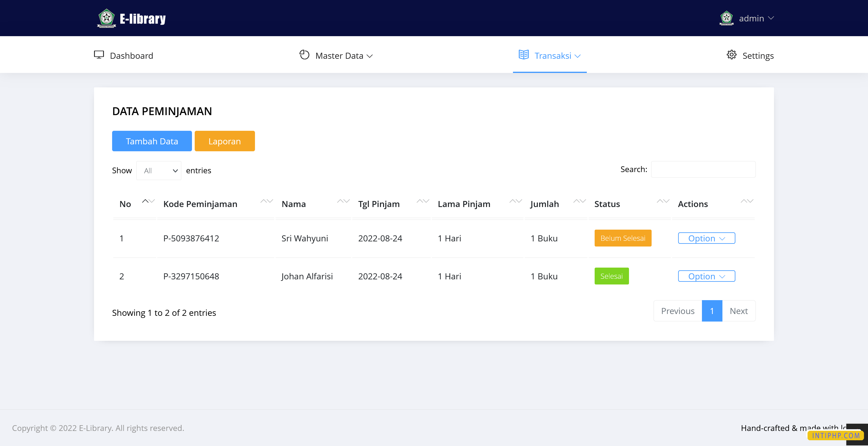Screen dimensions: 868x446
Task: Sort by Kode Peminjaman column arrows
Action: point(266,201)
